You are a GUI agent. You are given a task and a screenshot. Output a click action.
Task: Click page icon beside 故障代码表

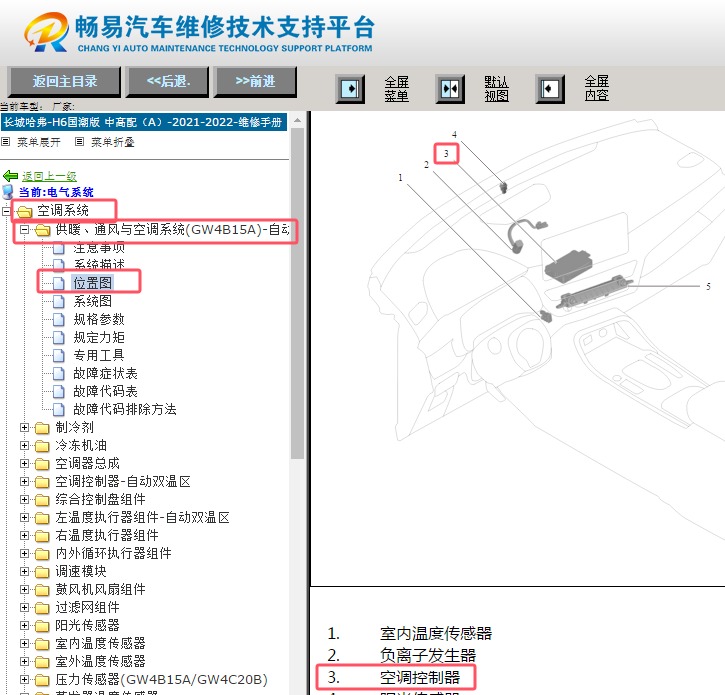(59, 392)
